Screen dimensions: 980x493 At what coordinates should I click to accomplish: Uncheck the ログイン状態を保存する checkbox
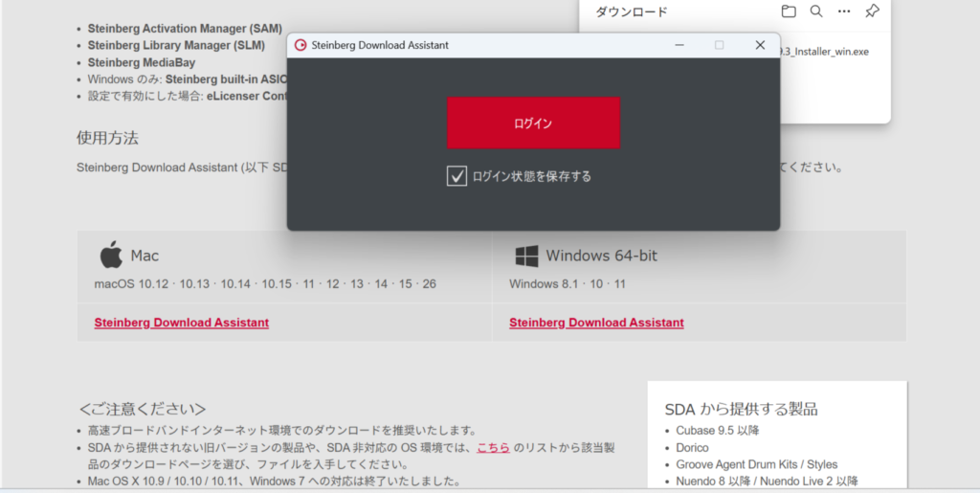click(457, 176)
